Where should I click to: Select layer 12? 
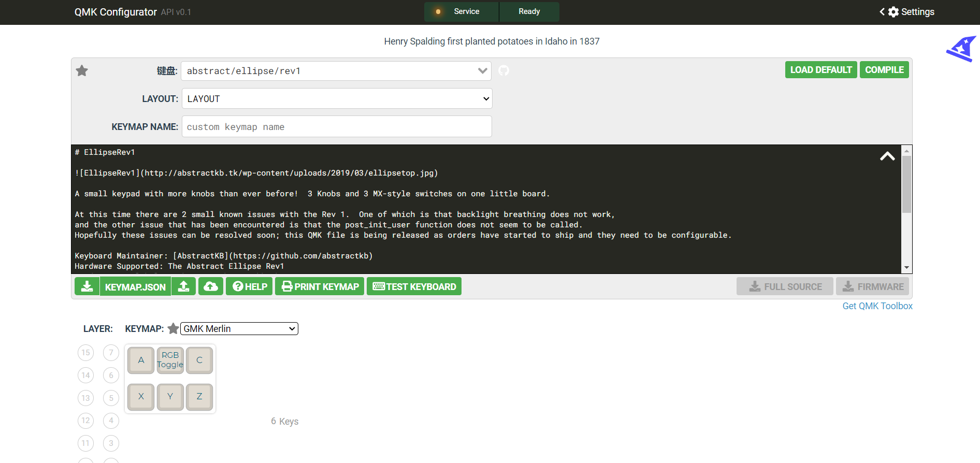pos(86,420)
